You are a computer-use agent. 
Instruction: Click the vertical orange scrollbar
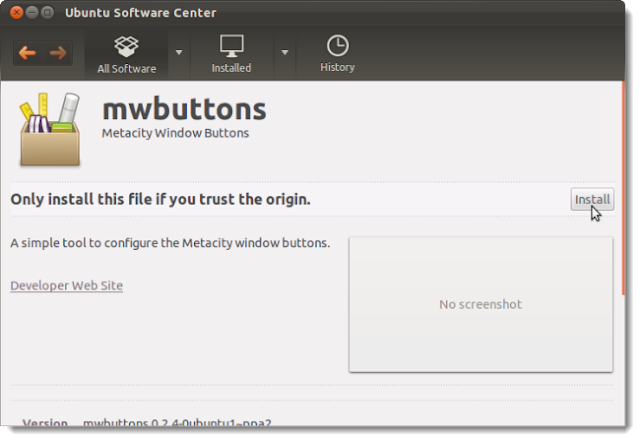pyautogui.click(x=623, y=188)
